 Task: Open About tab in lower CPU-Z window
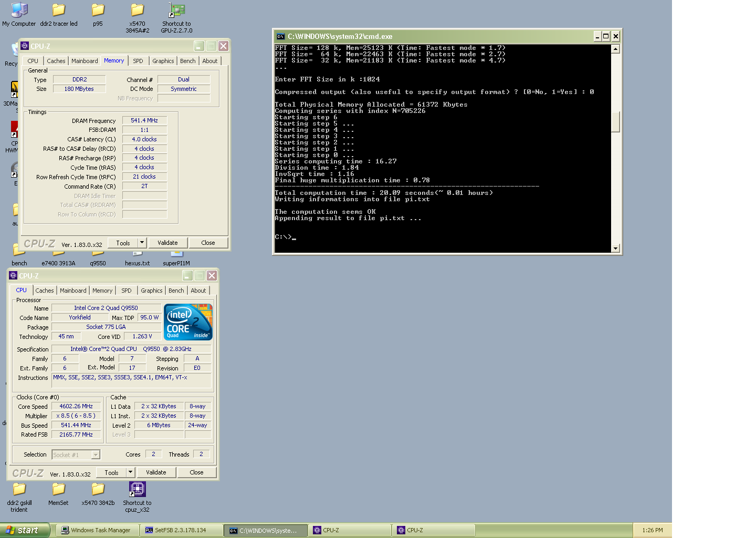pos(198,291)
